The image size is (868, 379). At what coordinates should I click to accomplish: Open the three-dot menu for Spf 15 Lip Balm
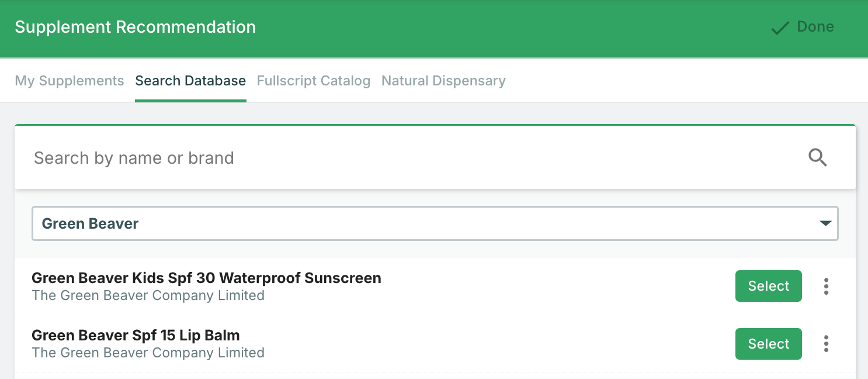(x=826, y=344)
